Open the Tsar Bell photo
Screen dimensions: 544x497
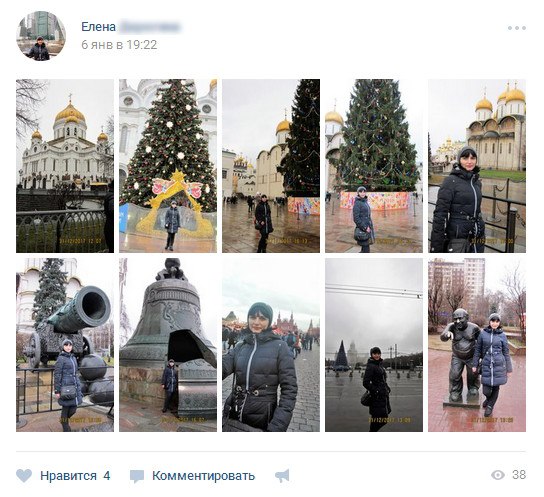[x=168, y=345]
